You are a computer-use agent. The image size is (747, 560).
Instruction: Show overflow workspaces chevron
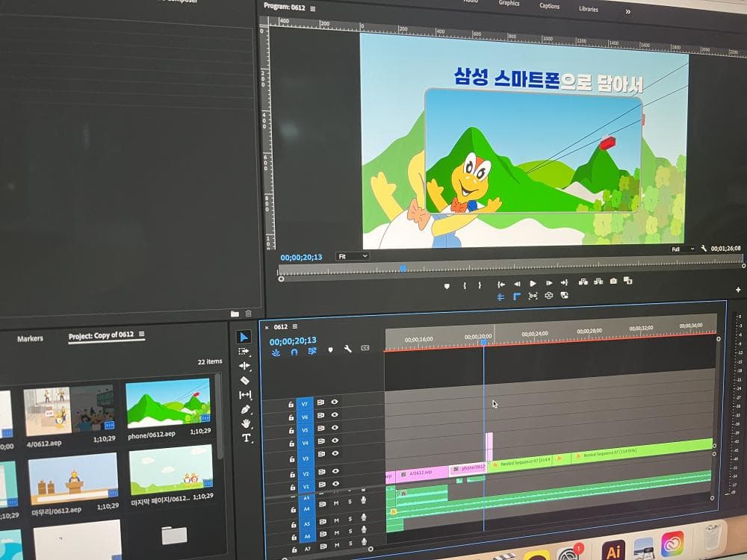pos(628,12)
